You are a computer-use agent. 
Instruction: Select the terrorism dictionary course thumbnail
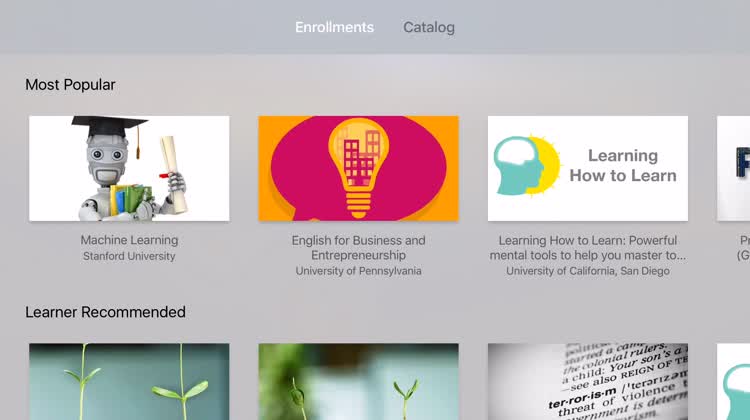pyautogui.click(x=587, y=382)
